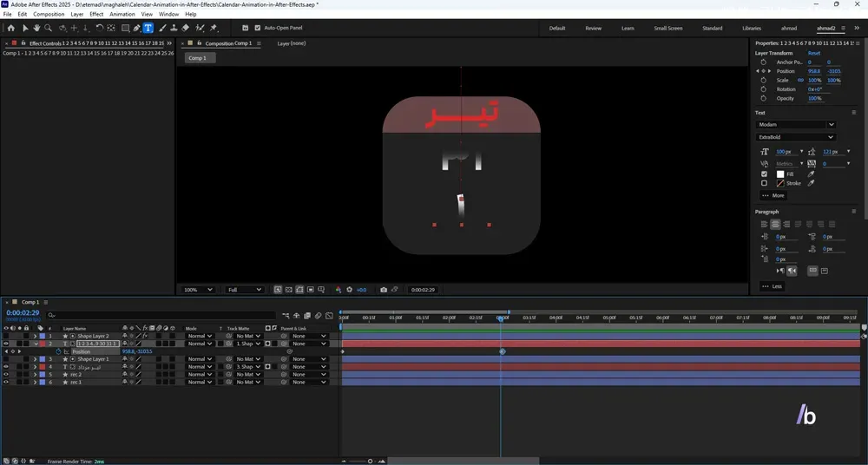Select the Zoom tool in toolbar
868x465 pixels.
pos(48,28)
